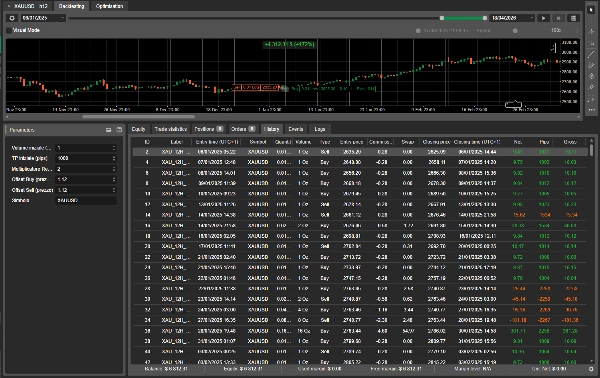The image size is (600, 378).
Task: Select the cursor pointer tool
Action: click(x=591, y=10)
